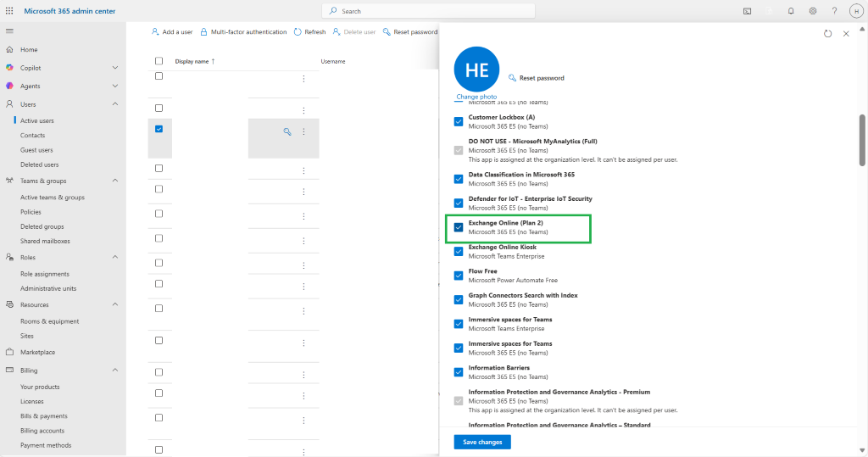
Task: Click the Marketplace bag icon
Action: point(9,352)
